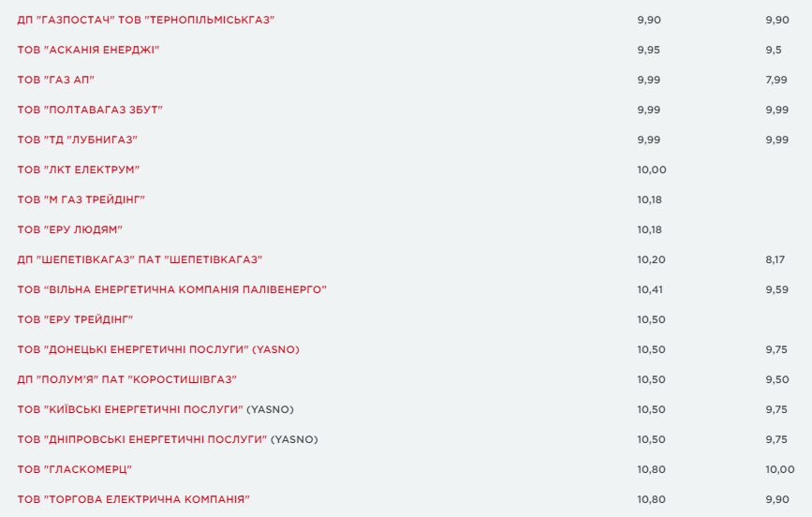This screenshot has height=517, width=812.
Task: Open ДП "ГАЗПОСТАЧ" ТОВ "ТЕРНОПІЛЬМІСЬКГАЗ" link
Action: pyautogui.click(x=145, y=20)
